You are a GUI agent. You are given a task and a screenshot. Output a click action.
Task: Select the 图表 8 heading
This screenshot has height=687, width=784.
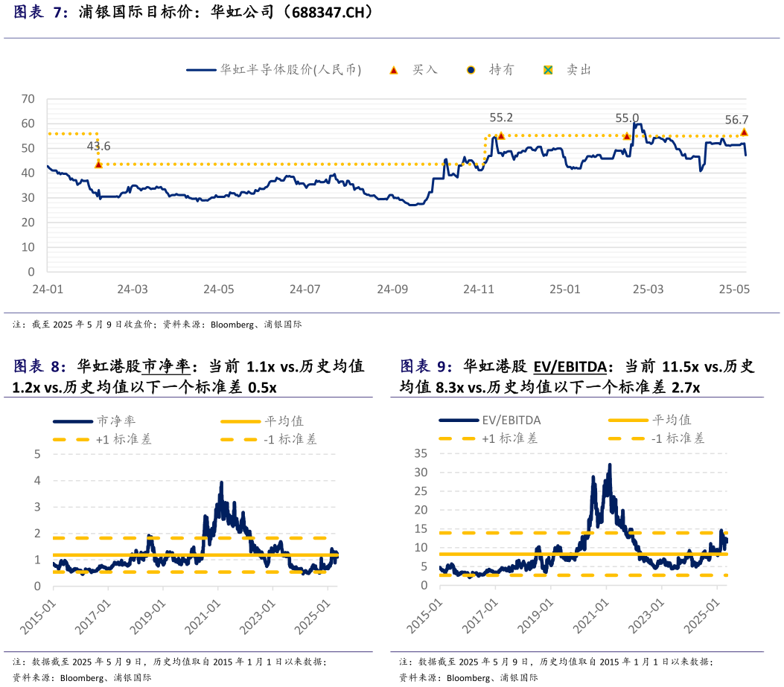click(x=40, y=366)
